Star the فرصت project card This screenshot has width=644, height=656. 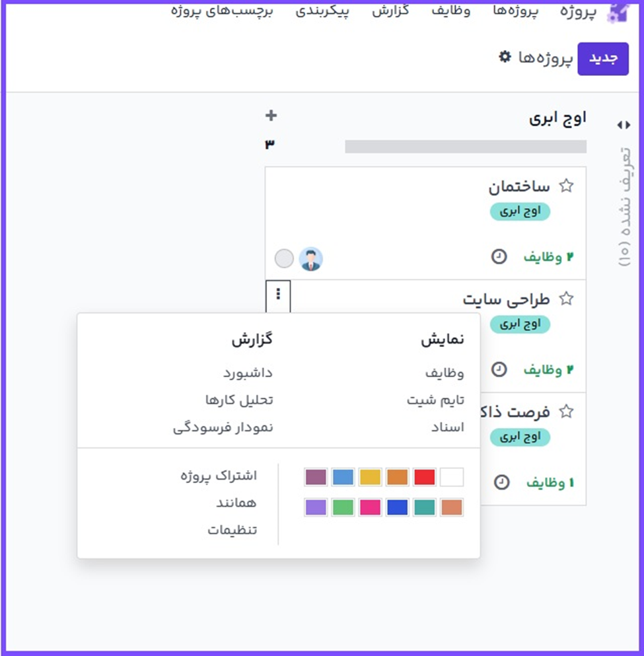click(566, 412)
